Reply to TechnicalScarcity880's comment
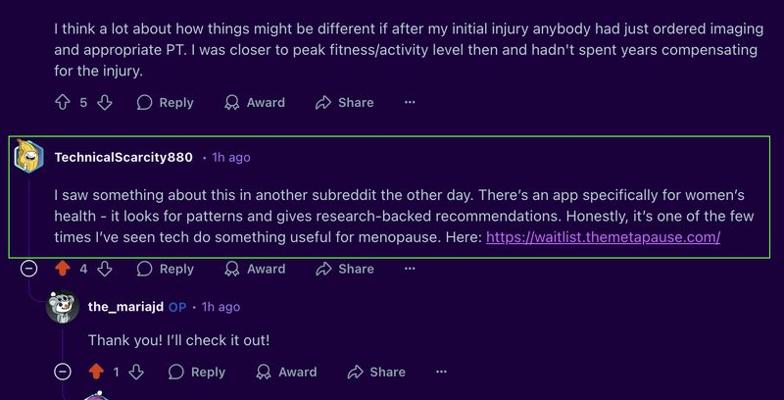Image resolution: width=784 pixels, height=400 pixels. coord(165,269)
